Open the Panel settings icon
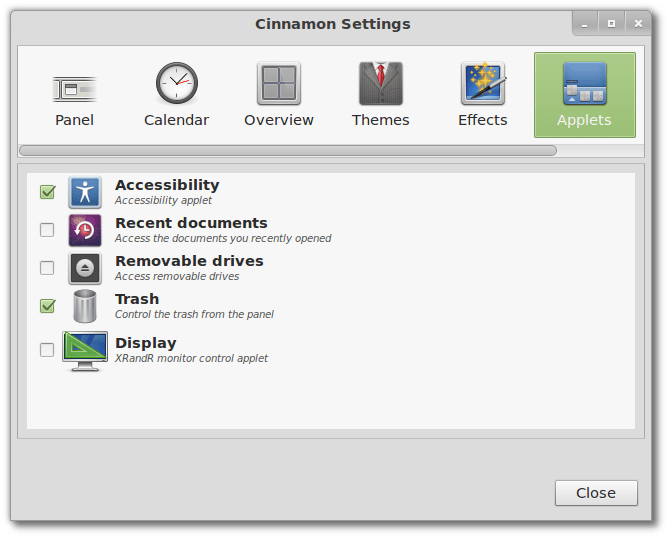This screenshot has height=538, width=669. [74, 86]
